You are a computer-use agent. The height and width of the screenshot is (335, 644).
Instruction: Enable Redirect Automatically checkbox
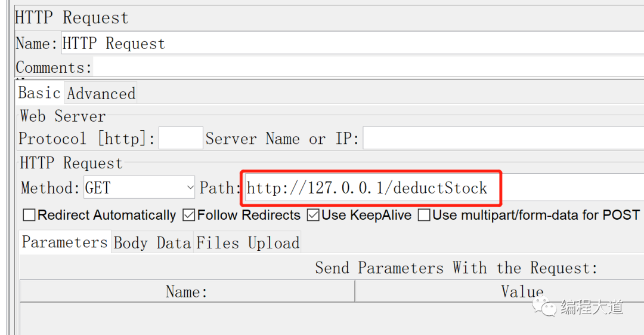click(29, 216)
